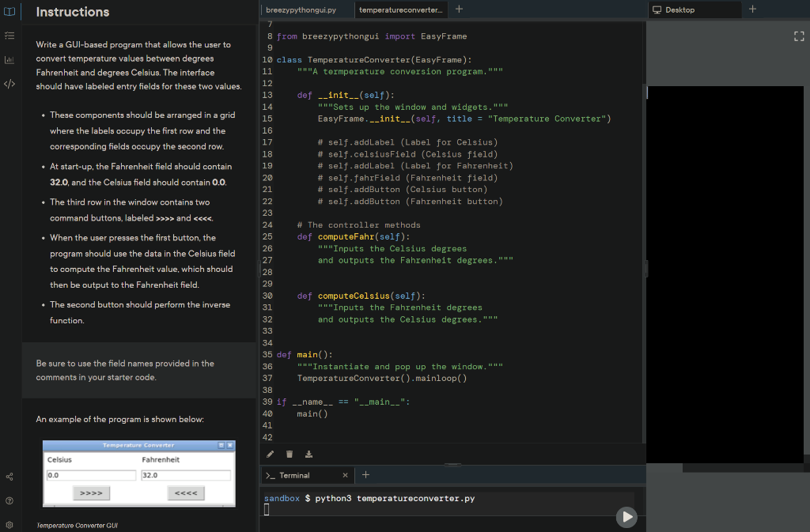810x532 pixels.
Task: Open the bar chart icon in sidebar
Action: coord(9,60)
